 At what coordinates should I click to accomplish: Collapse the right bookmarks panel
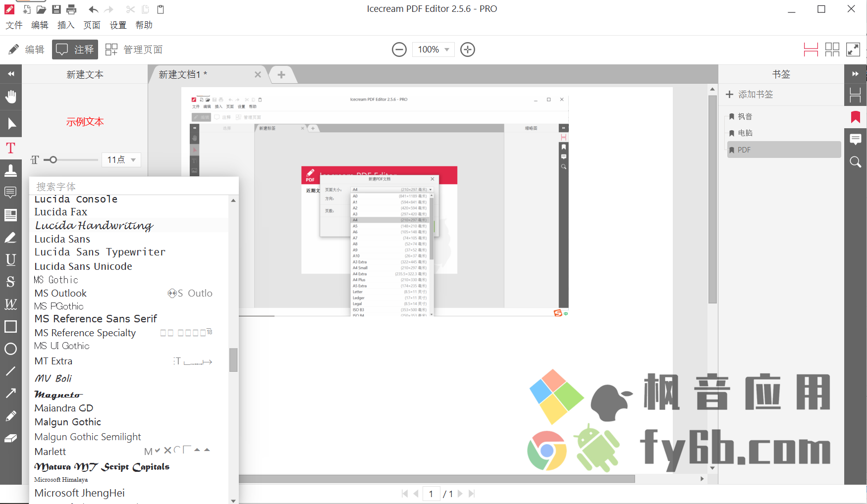coord(856,74)
